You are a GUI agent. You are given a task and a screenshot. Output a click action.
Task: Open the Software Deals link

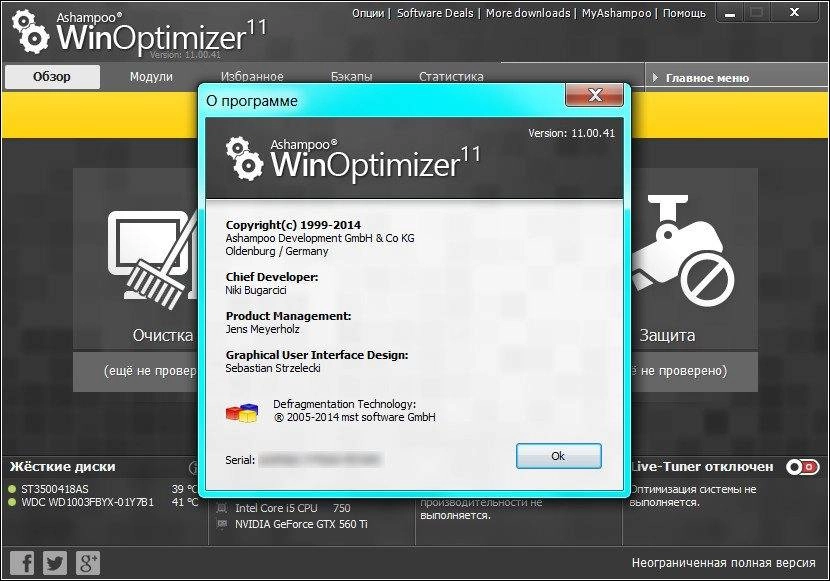pyautogui.click(x=435, y=13)
